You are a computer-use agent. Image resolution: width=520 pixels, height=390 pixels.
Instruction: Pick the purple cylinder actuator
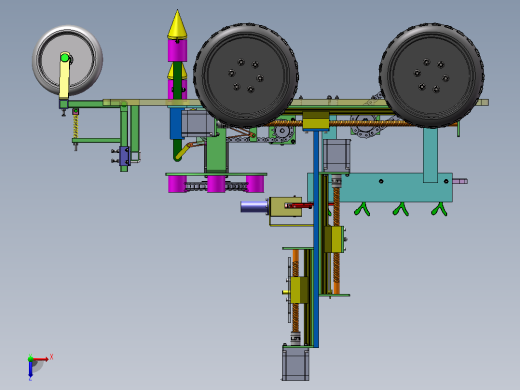click(254, 207)
